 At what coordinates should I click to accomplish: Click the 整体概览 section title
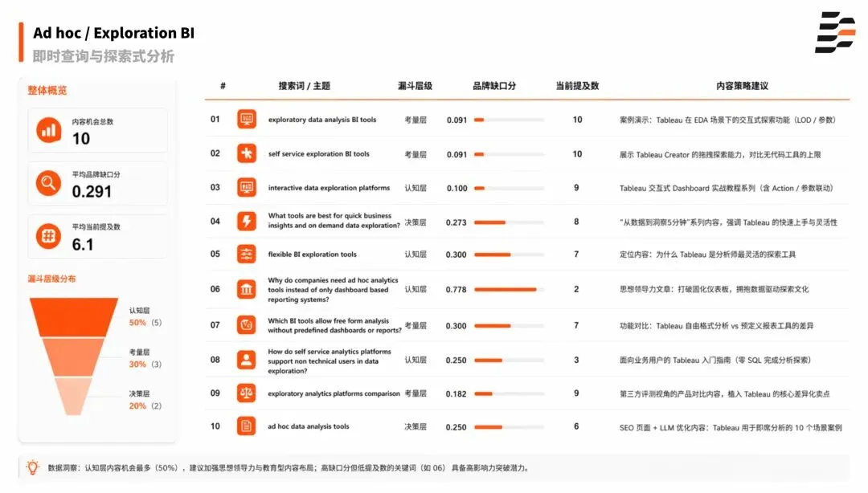(x=47, y=90)
